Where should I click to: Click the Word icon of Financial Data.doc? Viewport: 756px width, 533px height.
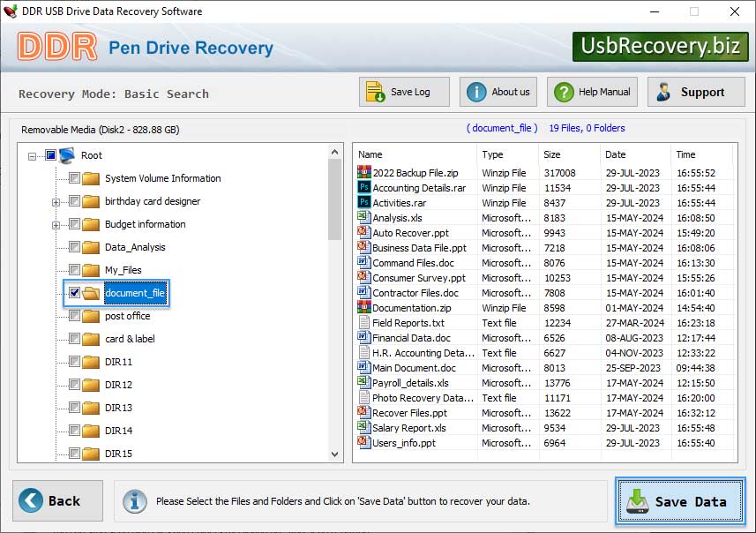364,337
